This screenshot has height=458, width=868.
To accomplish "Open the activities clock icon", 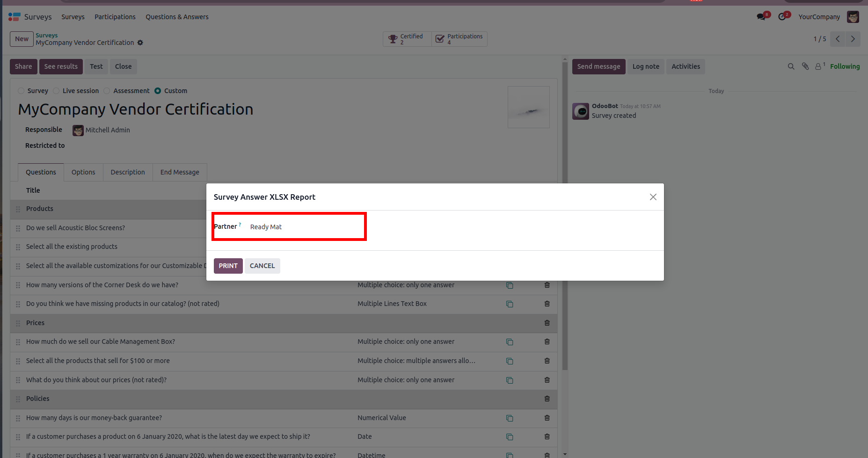I will tap(782, 17).
